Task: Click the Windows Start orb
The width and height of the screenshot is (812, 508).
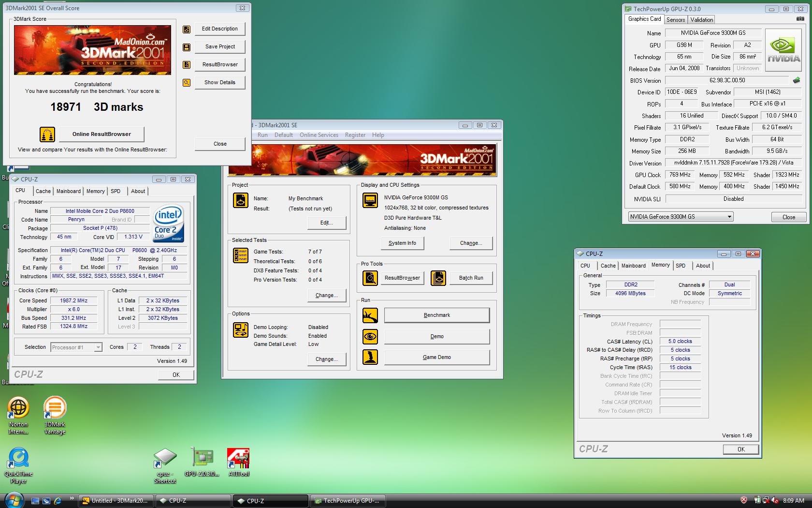Action: click(x=14, y=500)
